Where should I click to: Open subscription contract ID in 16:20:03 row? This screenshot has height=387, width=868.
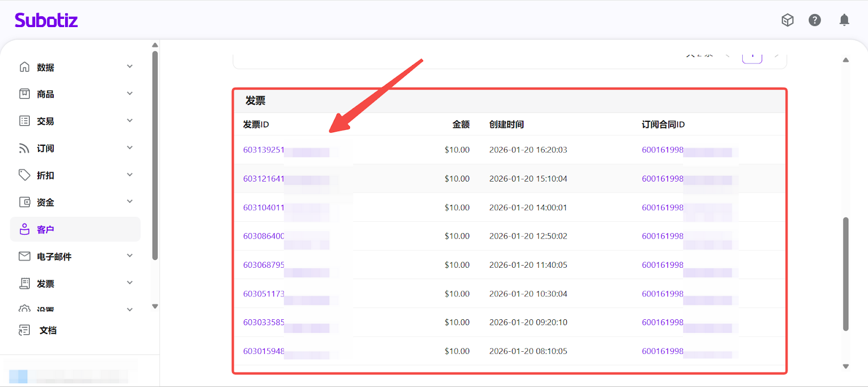(662, 150)
